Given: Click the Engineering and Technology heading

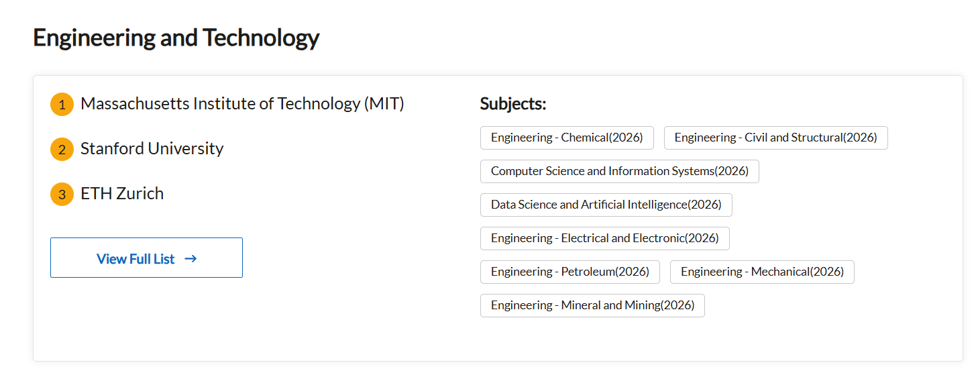Looking at the screenshot, I should tap(176, 38).
